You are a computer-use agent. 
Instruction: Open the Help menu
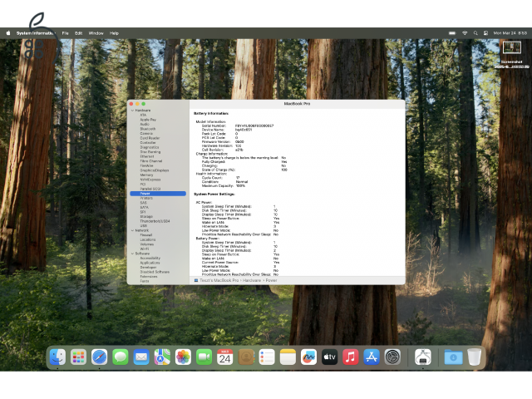click(114, 33)
